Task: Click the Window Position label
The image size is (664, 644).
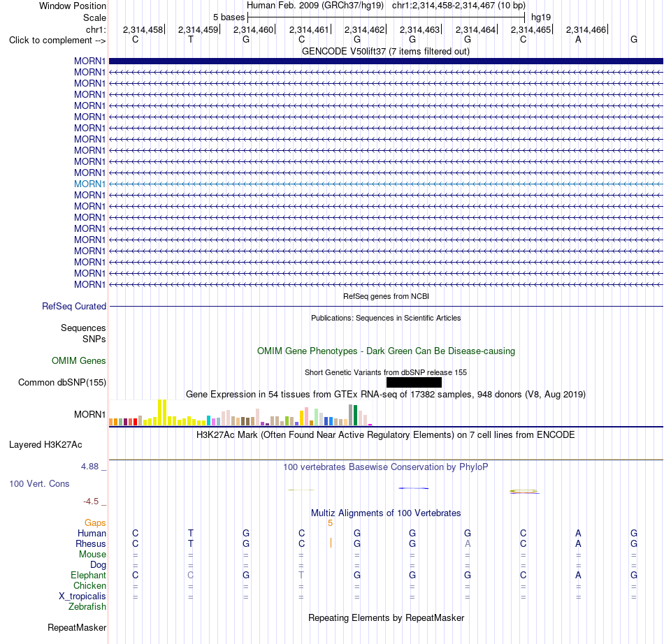Action: (x=73, y=6)
